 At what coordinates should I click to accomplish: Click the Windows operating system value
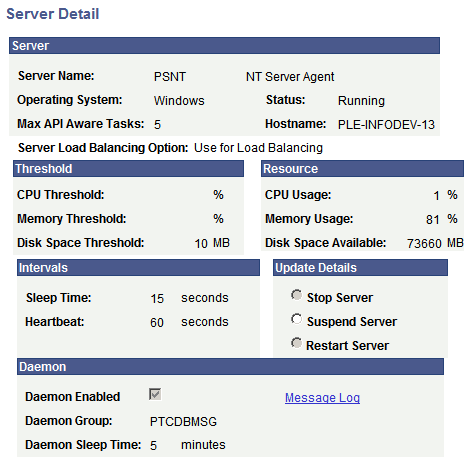179,101
